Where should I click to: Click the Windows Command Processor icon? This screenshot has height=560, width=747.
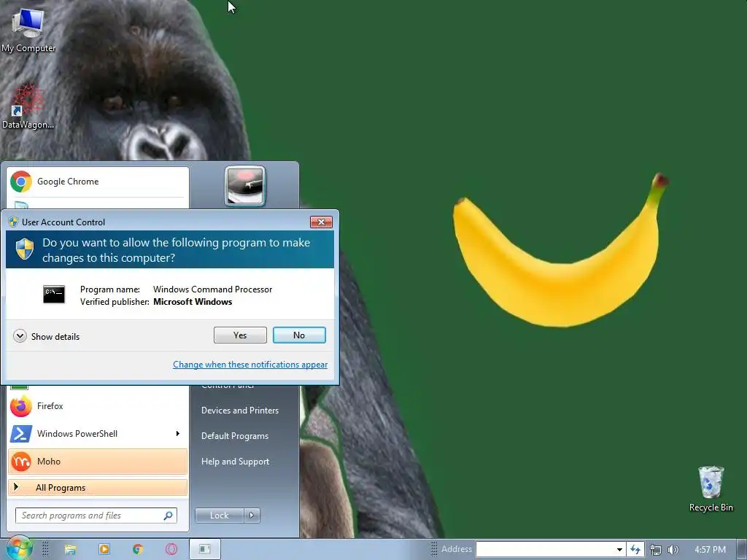[54, 295]
